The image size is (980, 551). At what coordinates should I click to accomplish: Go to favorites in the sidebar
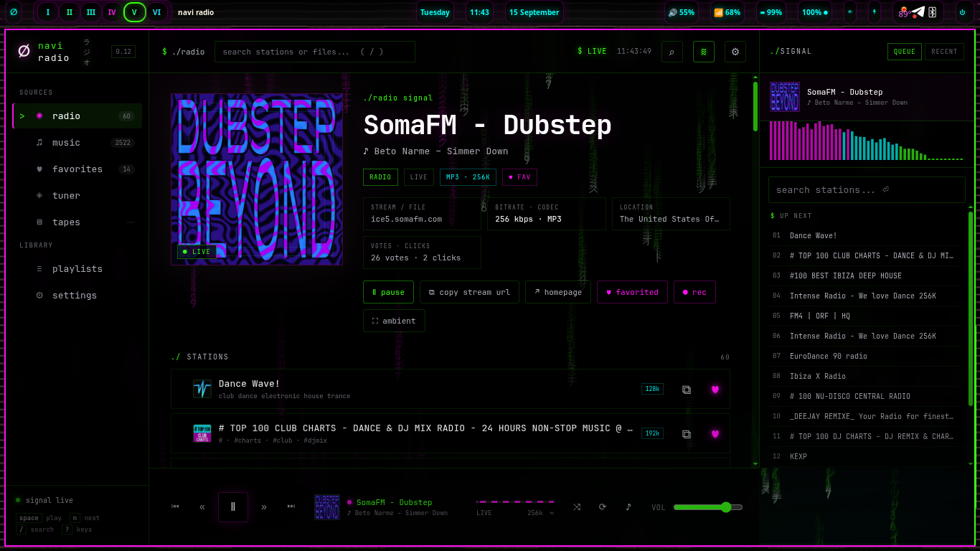pos(77,169)
